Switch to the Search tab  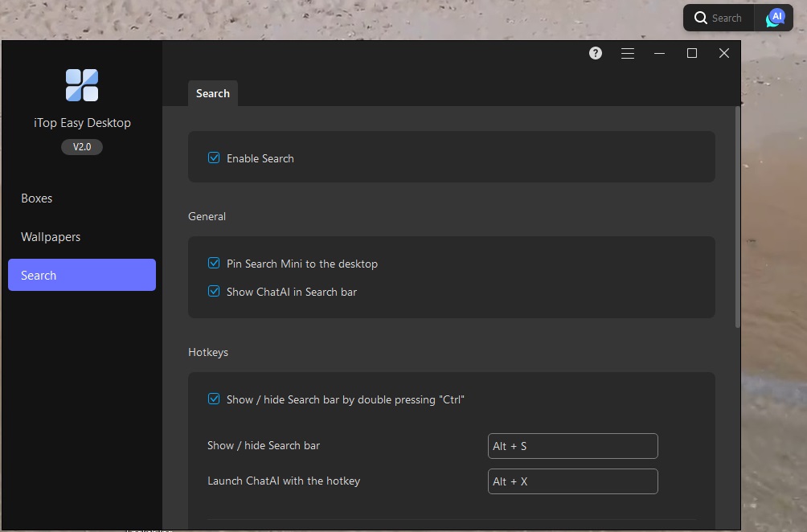point(212,93)
